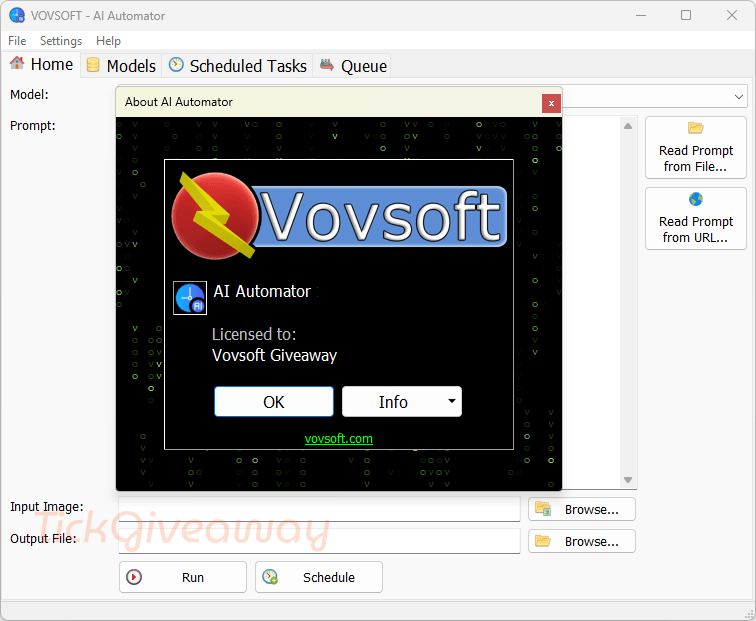
Task: Browse for an Output File
Action: 582,541
